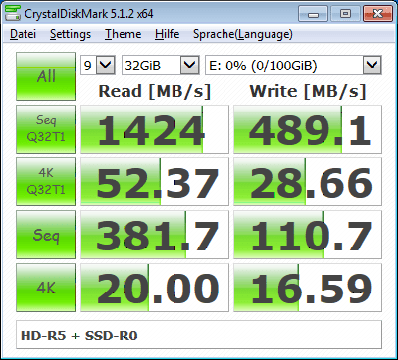Maximize the CrystalDiskMark window
398x360 pixels.
click(345, 14)
